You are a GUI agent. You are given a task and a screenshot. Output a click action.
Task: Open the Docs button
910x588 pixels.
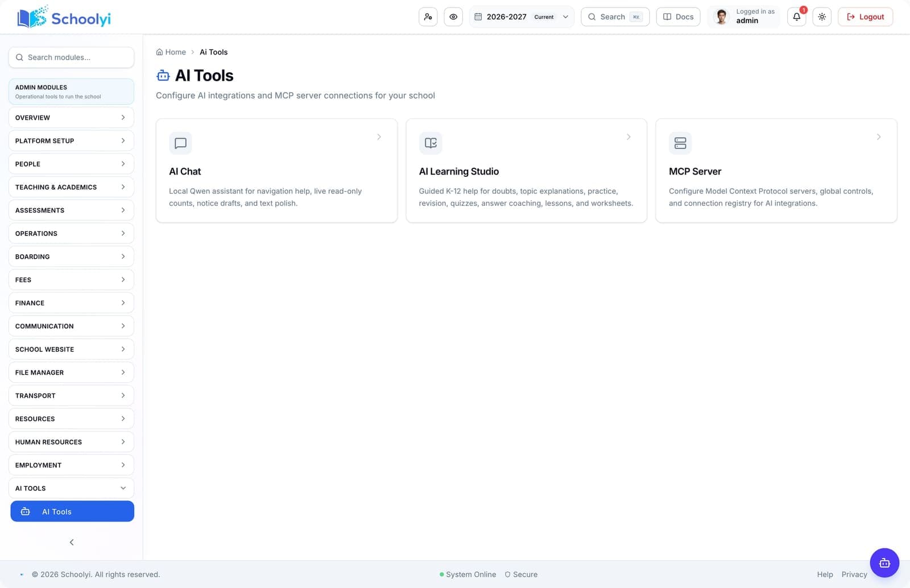tap(678, 17)
